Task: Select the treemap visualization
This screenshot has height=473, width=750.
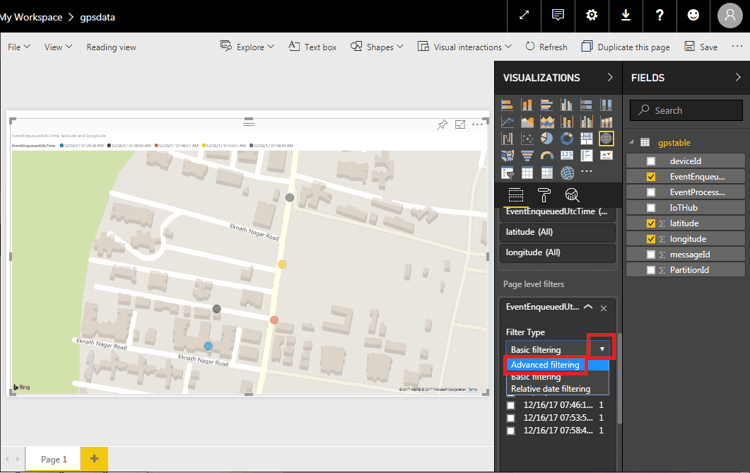Action: coord(586,139)
